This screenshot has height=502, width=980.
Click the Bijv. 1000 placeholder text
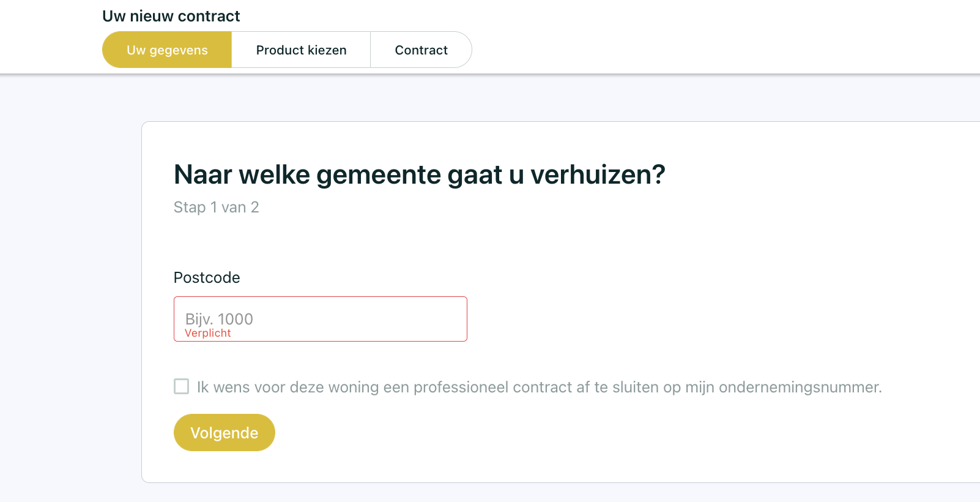click(x=219, y=318)
